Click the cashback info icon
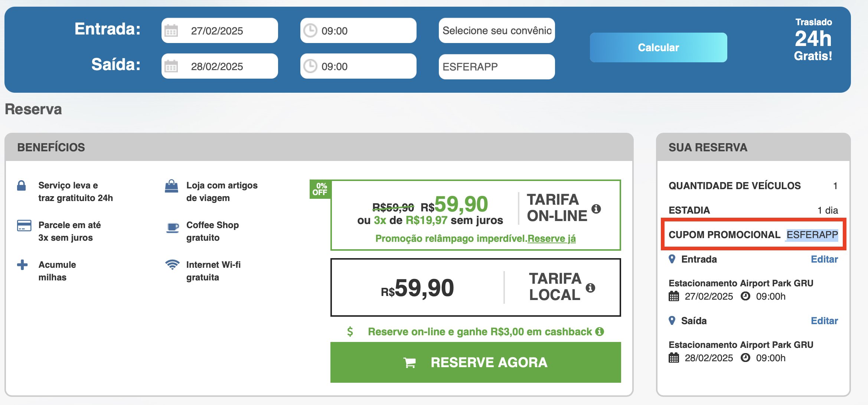The width and height of the screenshot is (868, 405). (600, 332)
